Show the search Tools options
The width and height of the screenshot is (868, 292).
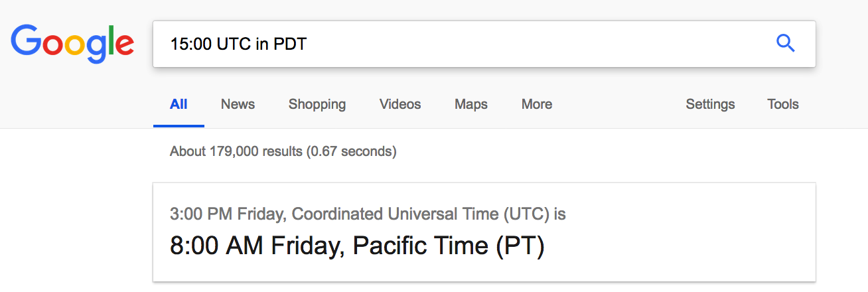click(783, 104)
